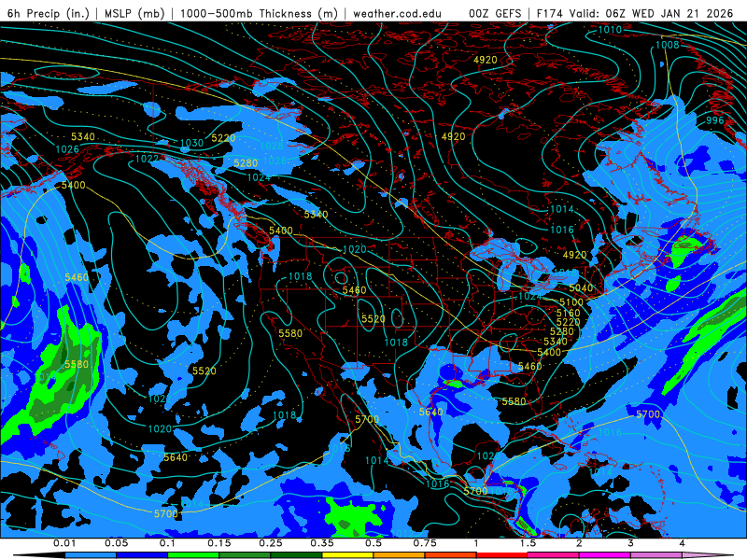
Task: Select the light blue 0.01–0.05 legend swatch
Action: pos(91,555)
